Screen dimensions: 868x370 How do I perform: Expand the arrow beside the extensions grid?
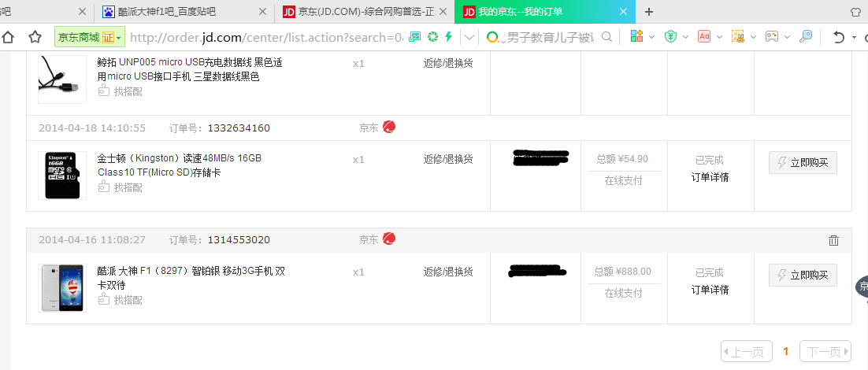click(651, 37)
